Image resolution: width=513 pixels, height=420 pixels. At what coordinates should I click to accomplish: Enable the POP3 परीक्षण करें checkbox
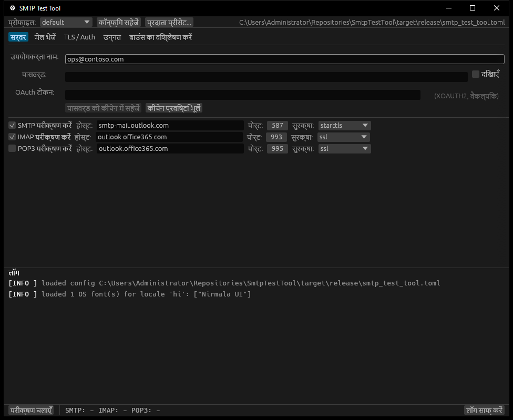click(x=12, y=149)
